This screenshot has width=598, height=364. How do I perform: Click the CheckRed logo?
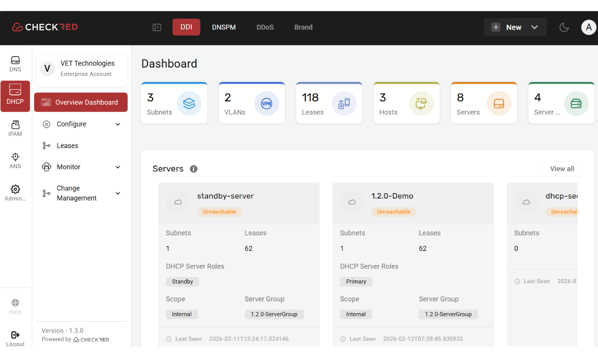click(44, 27)
